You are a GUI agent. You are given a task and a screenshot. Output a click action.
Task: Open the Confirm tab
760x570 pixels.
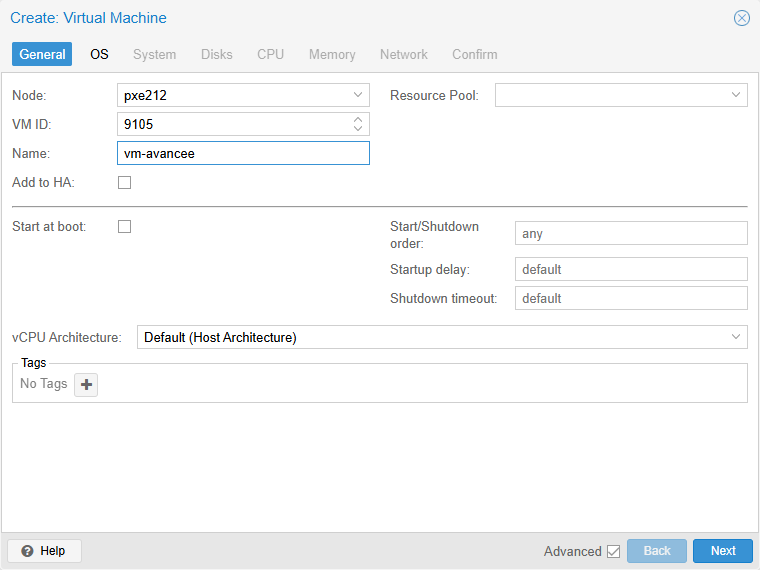[x=475, y=54]
